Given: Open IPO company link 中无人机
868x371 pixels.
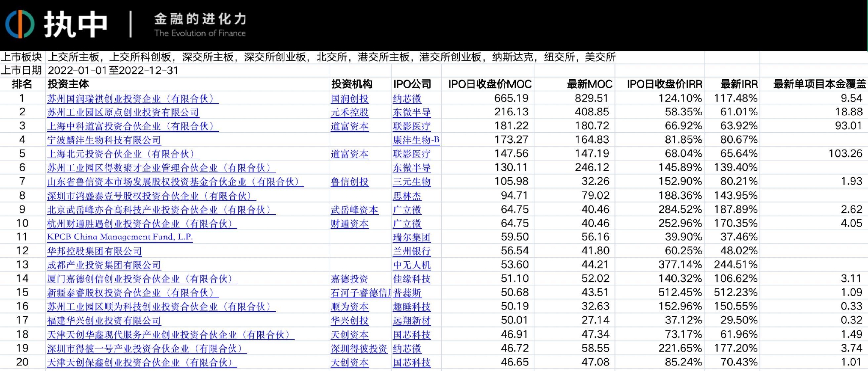Looking at the screenshot, I should tap(412, 266).
